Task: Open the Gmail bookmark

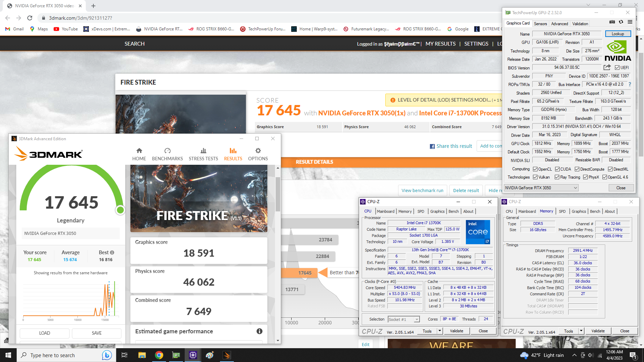Action: click(x=15, y=29)
